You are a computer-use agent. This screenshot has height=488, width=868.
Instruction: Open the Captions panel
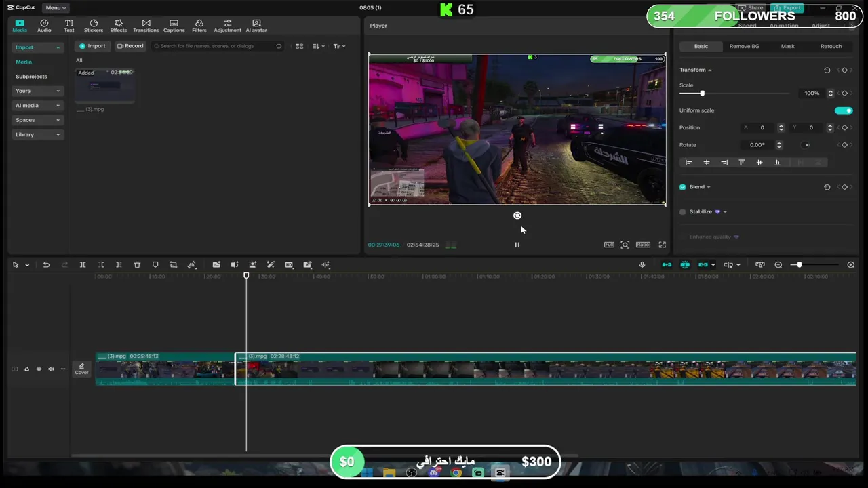coord(174,26)
